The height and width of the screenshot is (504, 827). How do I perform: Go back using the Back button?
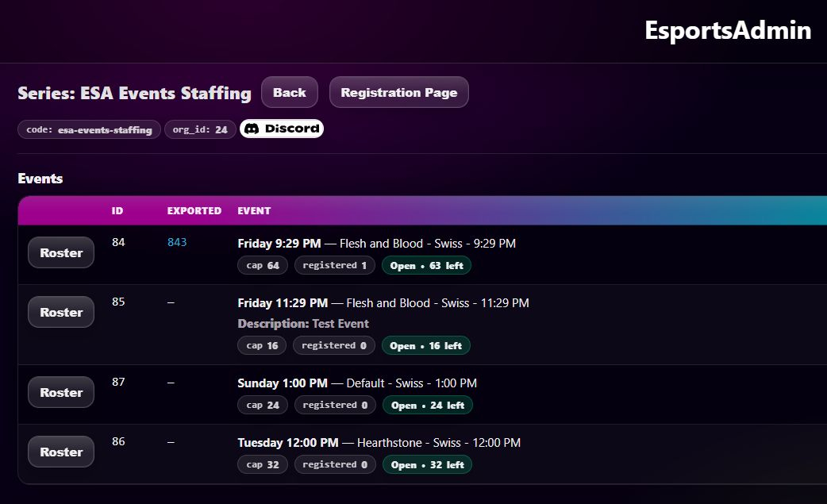[289, 93]
